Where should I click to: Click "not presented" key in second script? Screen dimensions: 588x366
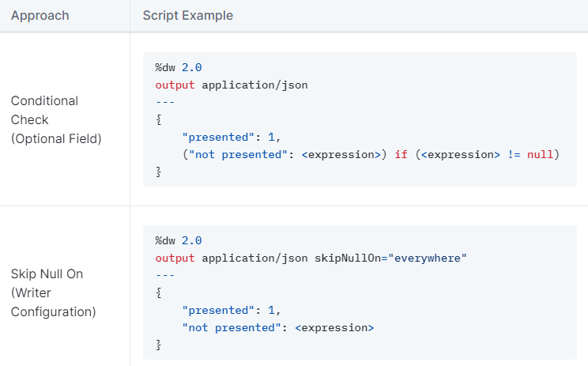coord(232,327)
